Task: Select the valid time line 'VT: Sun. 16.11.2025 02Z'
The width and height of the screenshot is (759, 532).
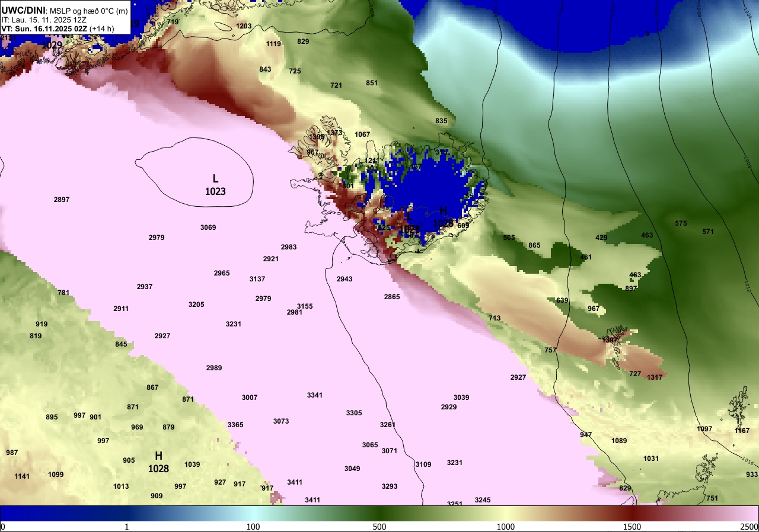Action: 45,28
